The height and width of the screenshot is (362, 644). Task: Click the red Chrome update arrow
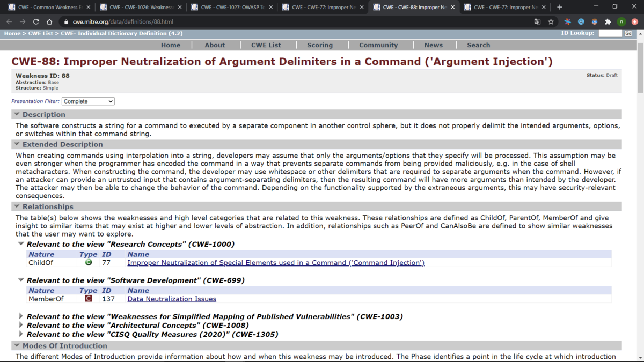pos(635,22)
